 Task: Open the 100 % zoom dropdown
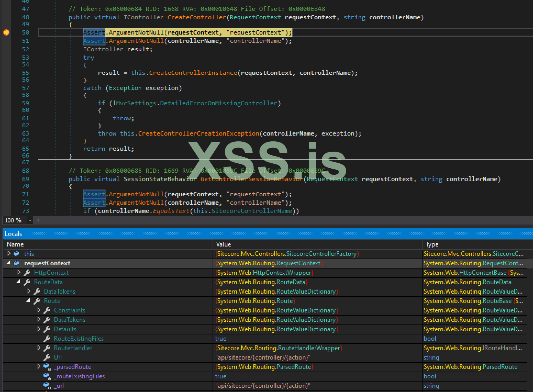[30, 221]
